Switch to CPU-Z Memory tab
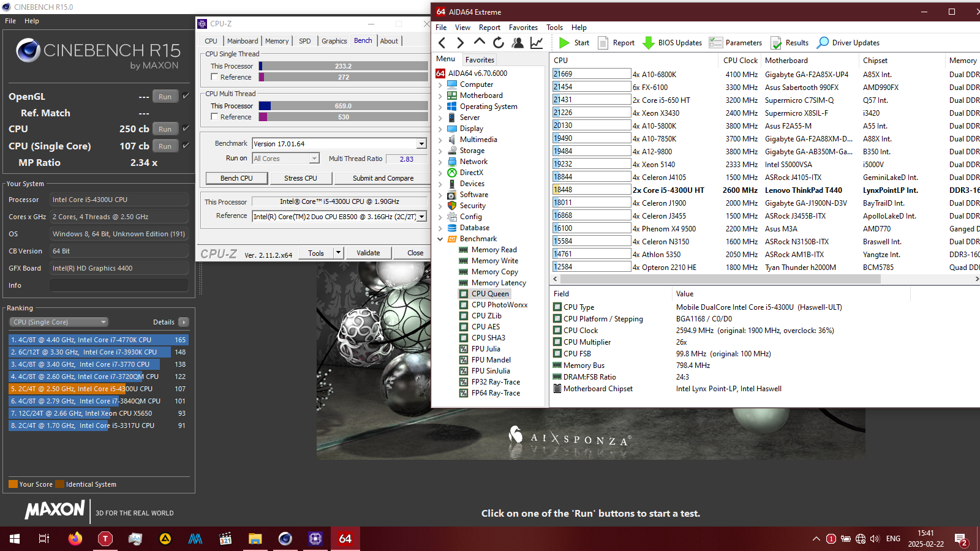Viewport: 980px width, 551px height. click(277, 41)
